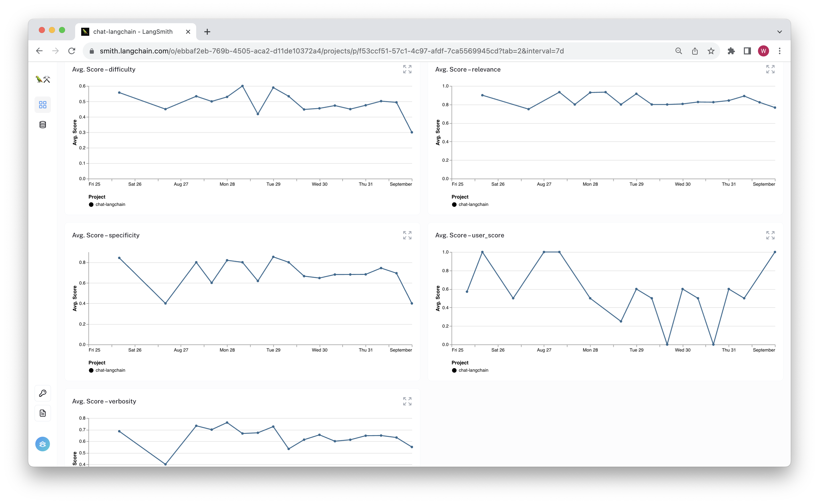The height and width of the screenshot is (504, 819).
Task: Click last data point on difficulty chart
Action: [412, 132]
